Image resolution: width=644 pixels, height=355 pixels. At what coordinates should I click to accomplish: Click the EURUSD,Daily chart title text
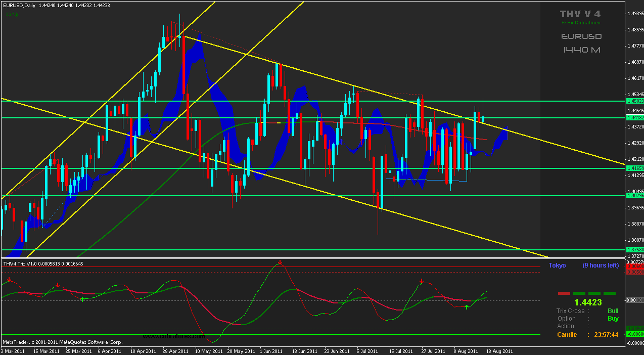[19, 5]
